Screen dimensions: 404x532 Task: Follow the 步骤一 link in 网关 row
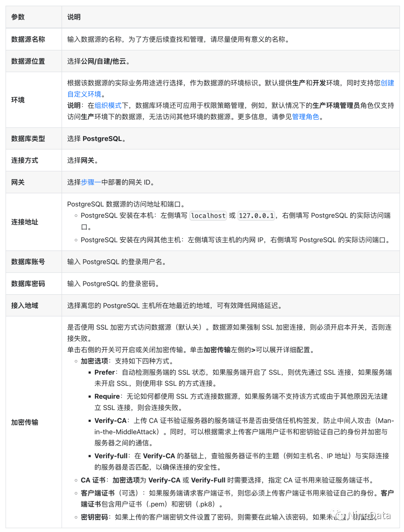[x=91, y=182]
